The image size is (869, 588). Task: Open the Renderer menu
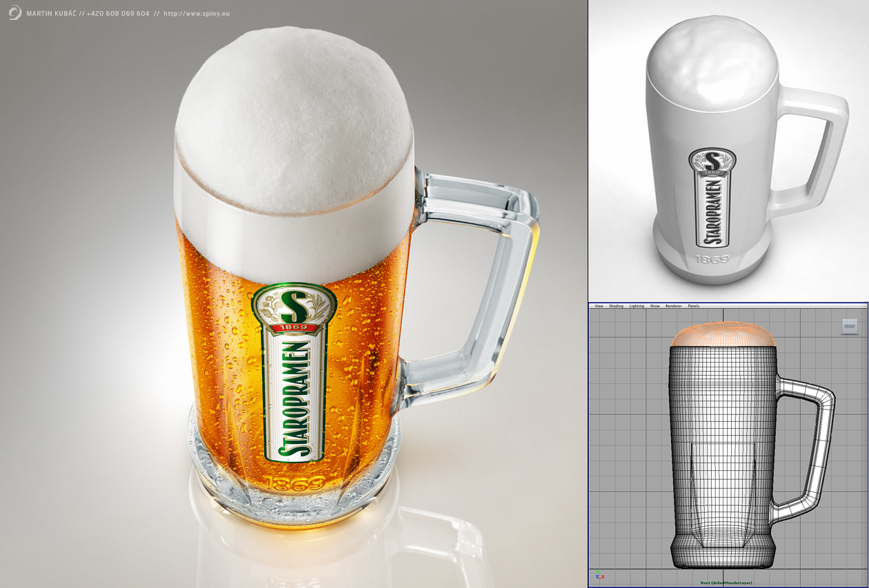[673, 306]
